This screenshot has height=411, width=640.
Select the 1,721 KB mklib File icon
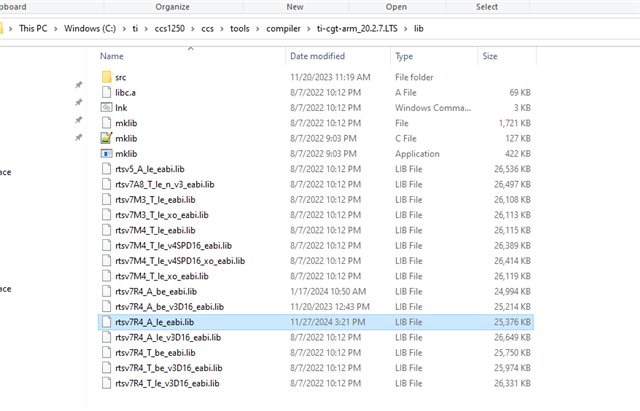107,123
